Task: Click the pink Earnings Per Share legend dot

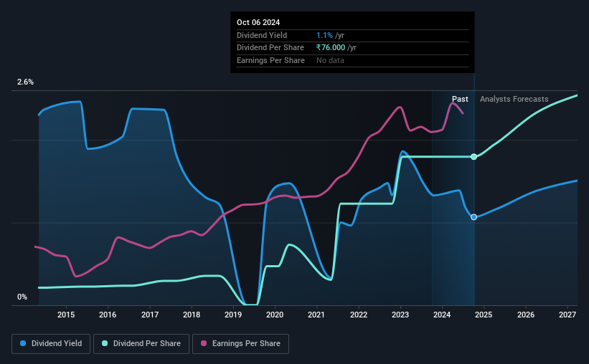Action: (x=204, y=343)
